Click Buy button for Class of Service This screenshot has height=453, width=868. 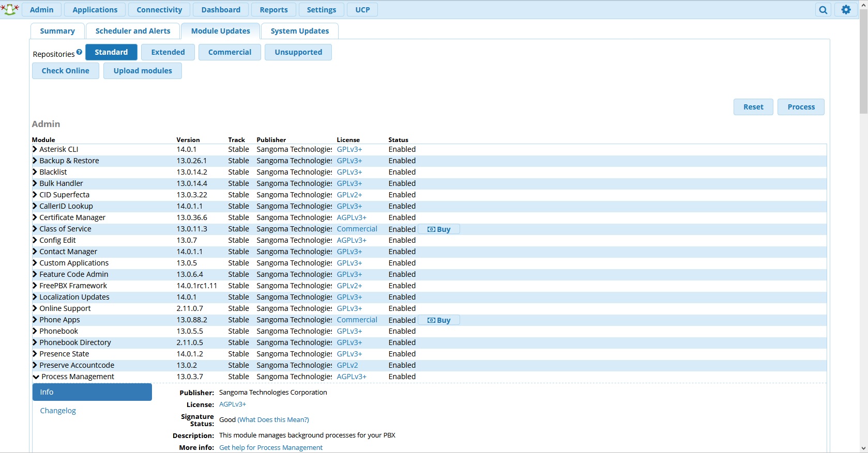coord(439,229)
